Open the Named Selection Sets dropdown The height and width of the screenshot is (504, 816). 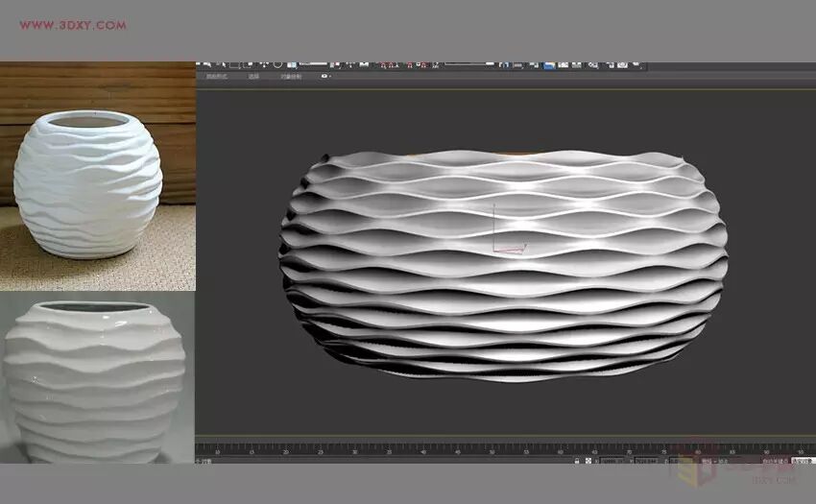[469, 63]
